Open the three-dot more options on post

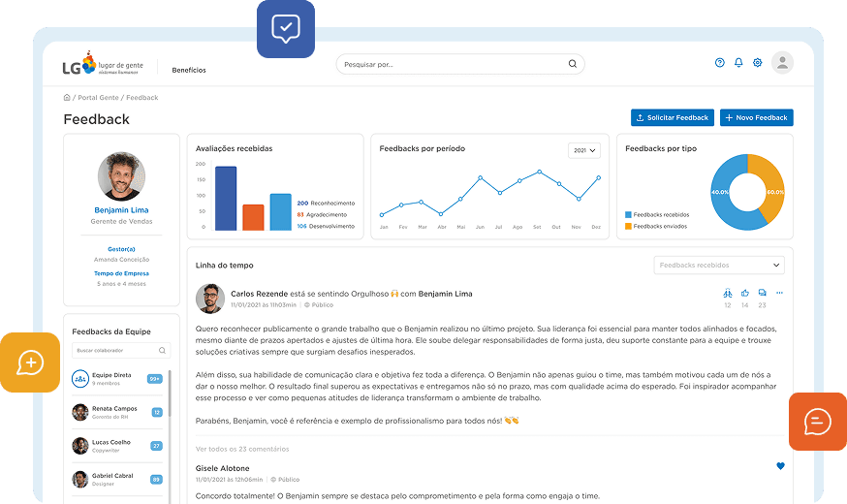(x=779, y=293)
